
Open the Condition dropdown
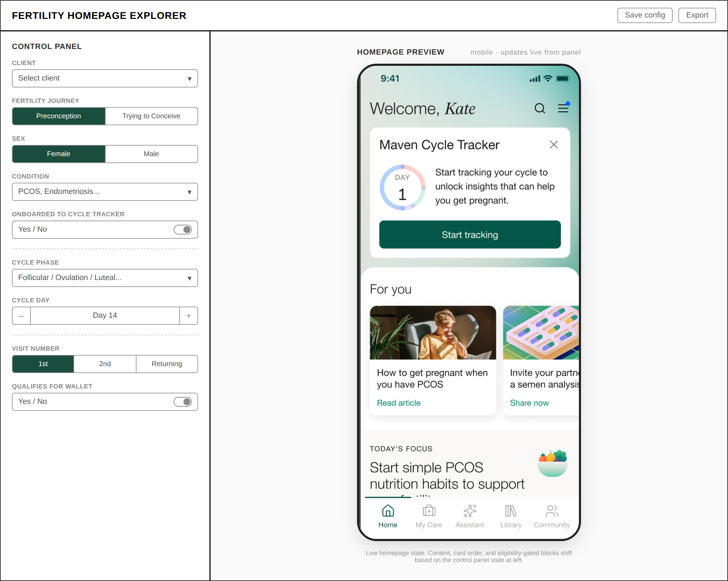coord(105,192)
